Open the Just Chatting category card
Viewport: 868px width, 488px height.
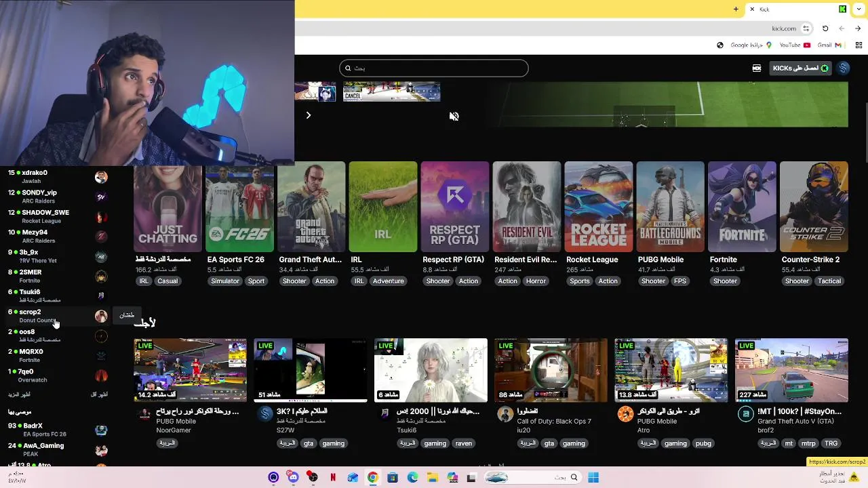pos(167,207)
